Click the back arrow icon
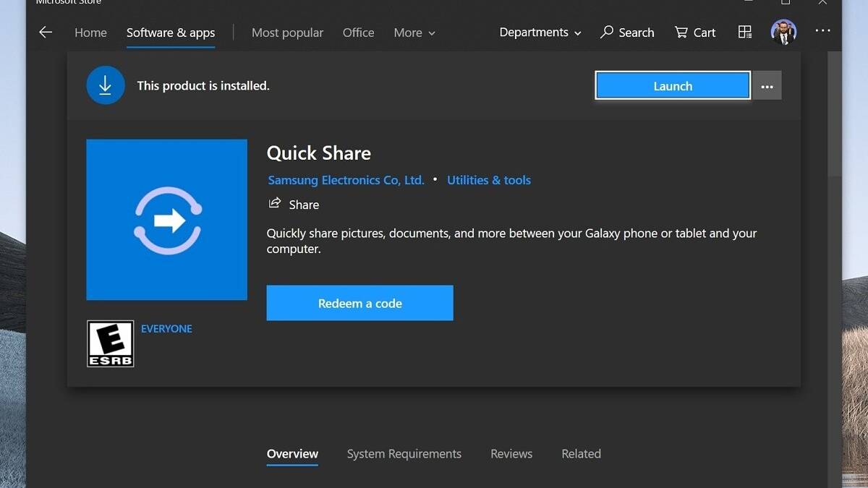This screenshot has height=488, width=868. point(46,33)
